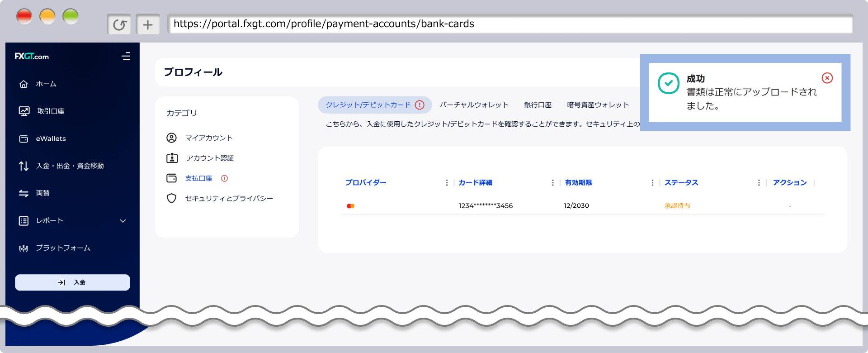This screenshot has height=353, width=868.
Task: Open プロバイダー column options menu
Action: 447,182
